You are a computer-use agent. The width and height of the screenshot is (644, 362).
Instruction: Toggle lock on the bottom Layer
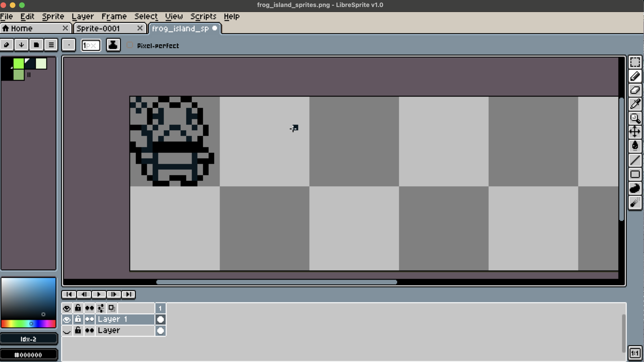[78, 330]
